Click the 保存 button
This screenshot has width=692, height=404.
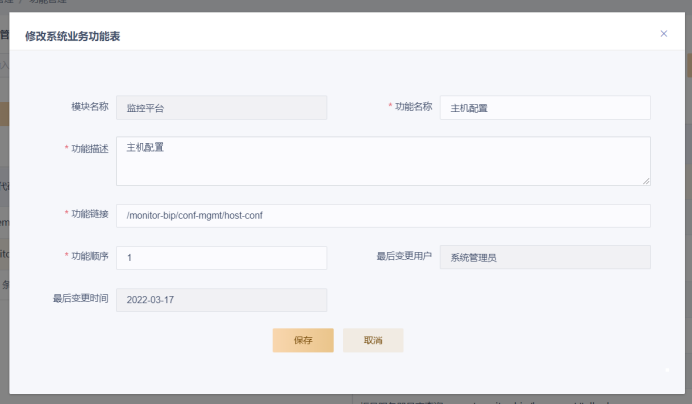click(303, 340)
